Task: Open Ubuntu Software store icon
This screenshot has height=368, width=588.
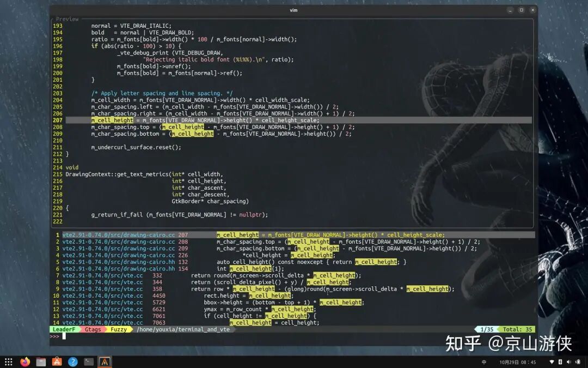Action: 57,362
